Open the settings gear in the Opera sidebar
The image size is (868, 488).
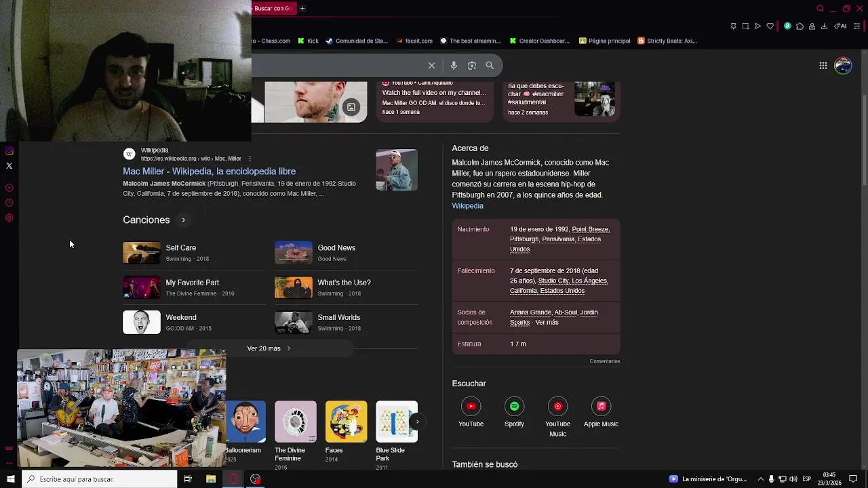tap(9, 218)
